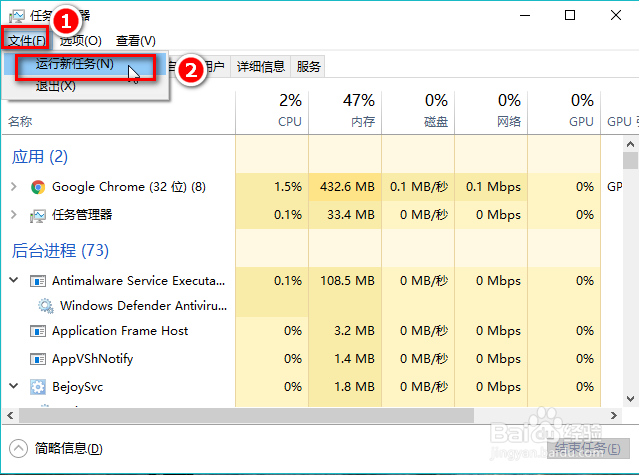Collapse the Antimalware Service Executable group

(x=13, y=281)
